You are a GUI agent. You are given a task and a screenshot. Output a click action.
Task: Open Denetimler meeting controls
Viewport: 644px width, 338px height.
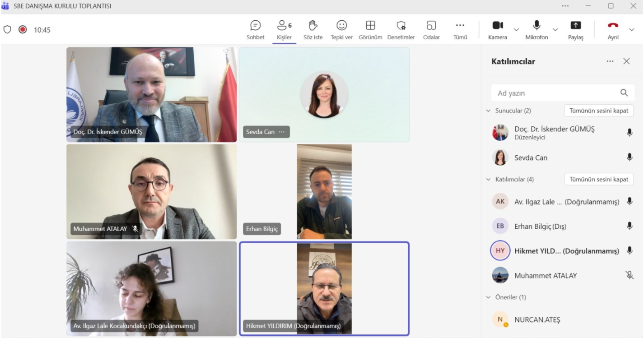tap(401, 30)
